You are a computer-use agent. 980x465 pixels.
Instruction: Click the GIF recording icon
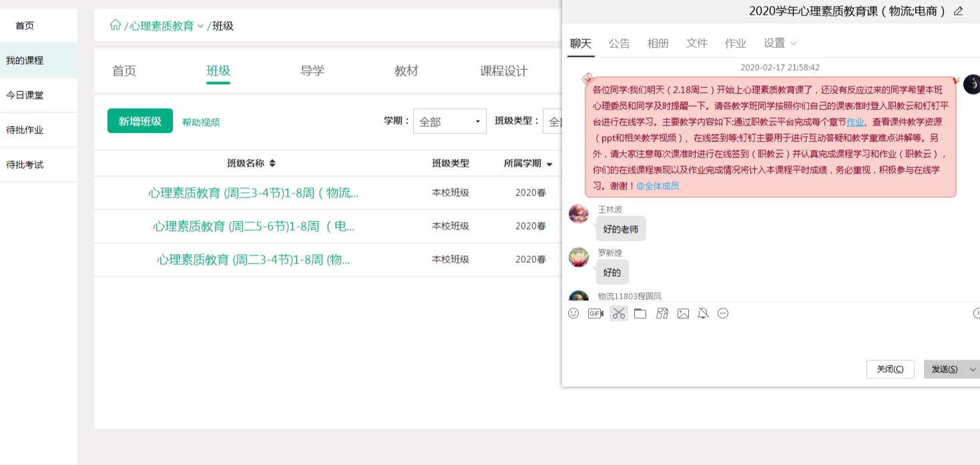(x=595, y=314)
